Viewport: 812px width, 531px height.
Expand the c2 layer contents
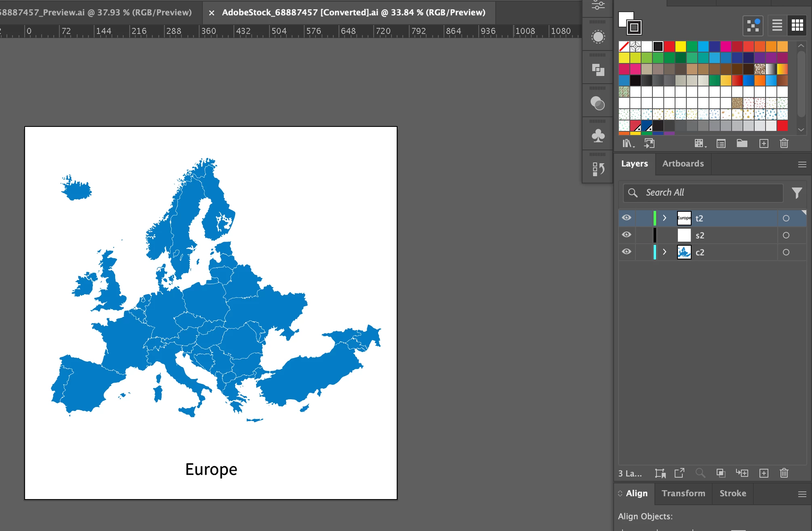pyautogui.click(x=665, y=252)
